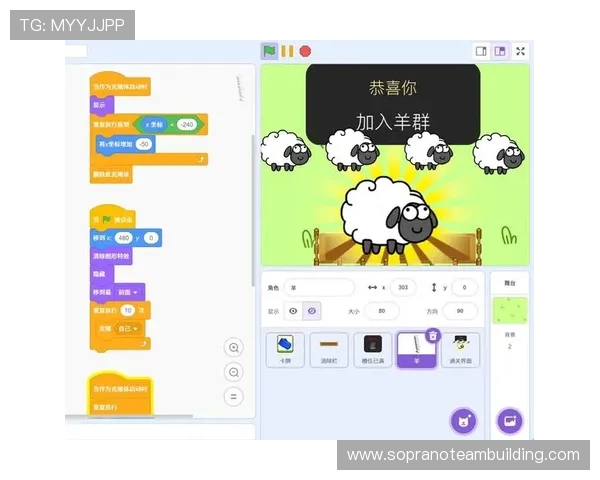600x480 pixels.
Task: Select the 通关界面 sprite thumbnail
Action: tap(460, 350)
